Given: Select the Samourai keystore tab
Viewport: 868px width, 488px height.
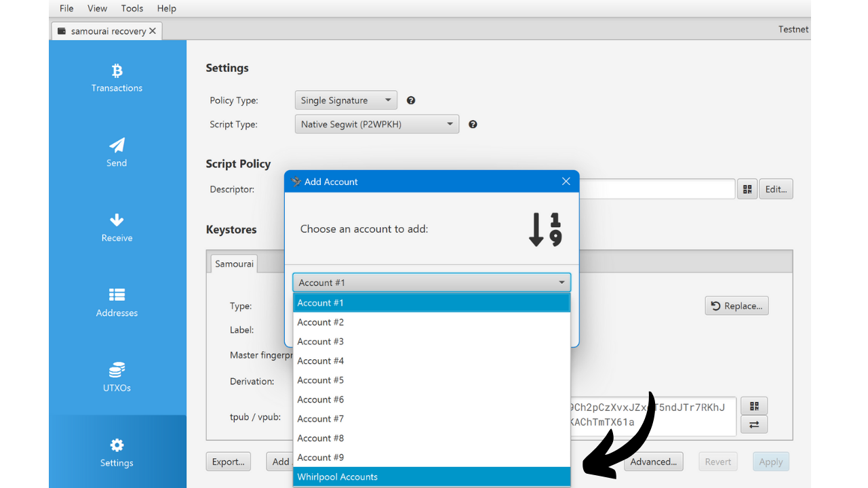Looking at the screenshot, I should click(x=235, y=264).
